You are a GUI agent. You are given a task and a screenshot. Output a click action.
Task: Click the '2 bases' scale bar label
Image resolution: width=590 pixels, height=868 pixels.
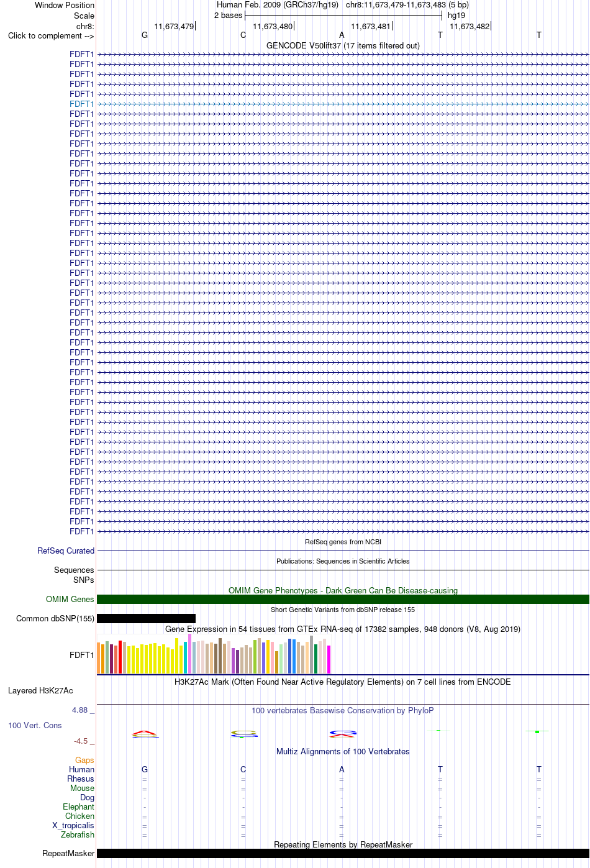click(x=228, y=15)
